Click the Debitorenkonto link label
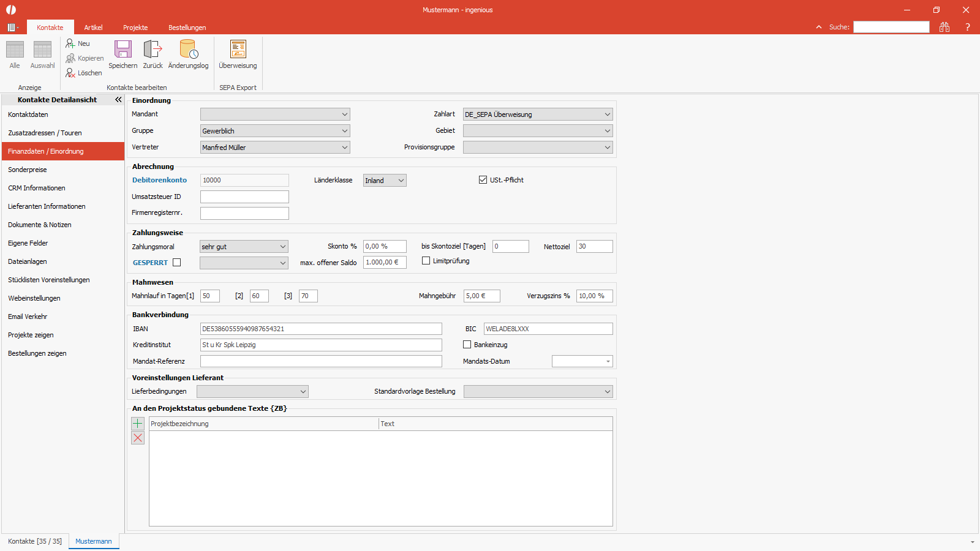Image resolution: width=980 pixels, height=551 pixels. click(159, 180)
